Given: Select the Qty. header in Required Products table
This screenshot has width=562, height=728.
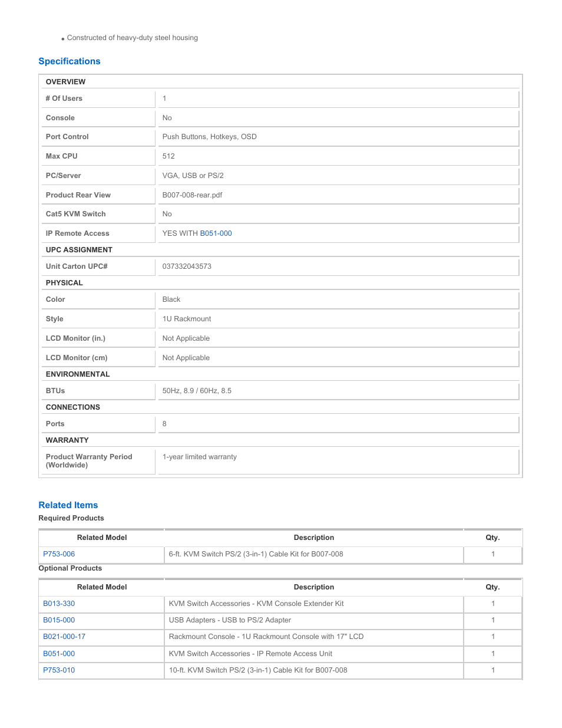Looking at the screenshot, I should [x=492, y=538].
